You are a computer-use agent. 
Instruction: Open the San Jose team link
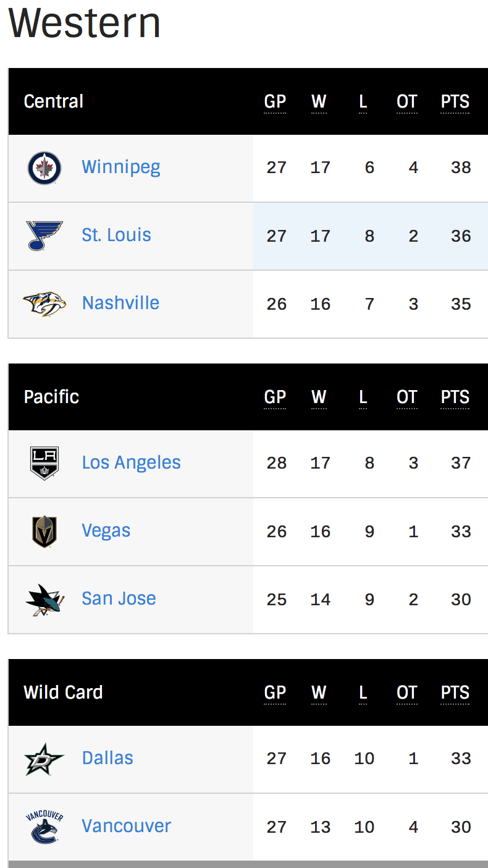pos(119,598)
